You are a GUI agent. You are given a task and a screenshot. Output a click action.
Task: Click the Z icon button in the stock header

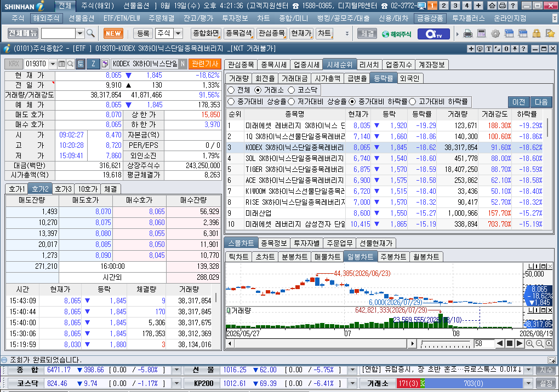click(x=93, y=64)
